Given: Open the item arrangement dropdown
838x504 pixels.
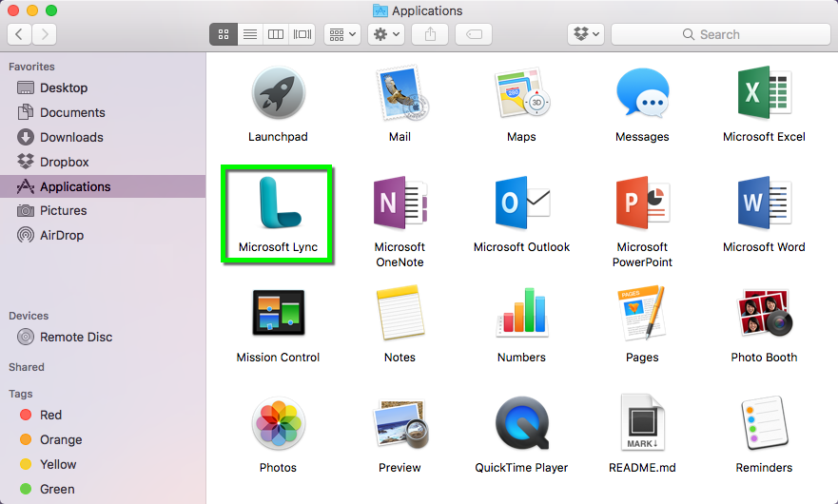Looking at the screenshot, I should (x=342, y=34).
